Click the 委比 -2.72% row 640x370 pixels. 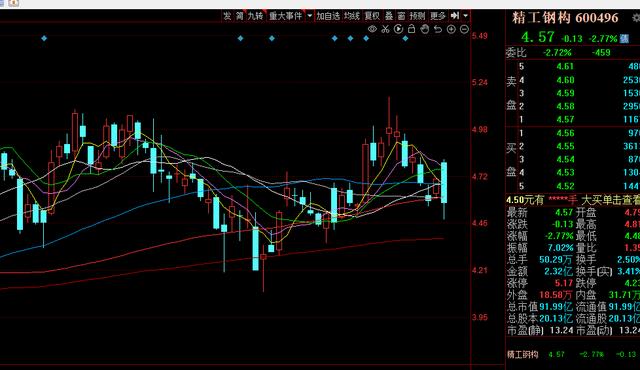[572, 53]
